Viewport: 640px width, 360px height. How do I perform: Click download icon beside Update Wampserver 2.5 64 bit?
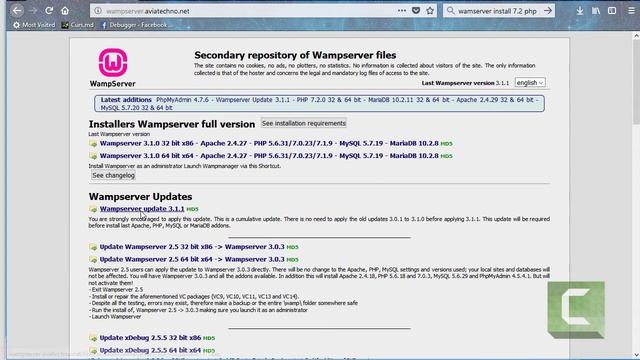[93, 260]
